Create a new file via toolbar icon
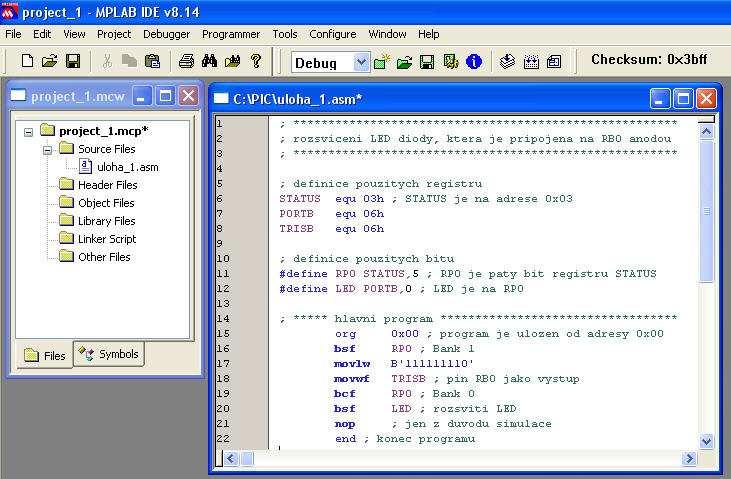 click(x=28, y=61)
